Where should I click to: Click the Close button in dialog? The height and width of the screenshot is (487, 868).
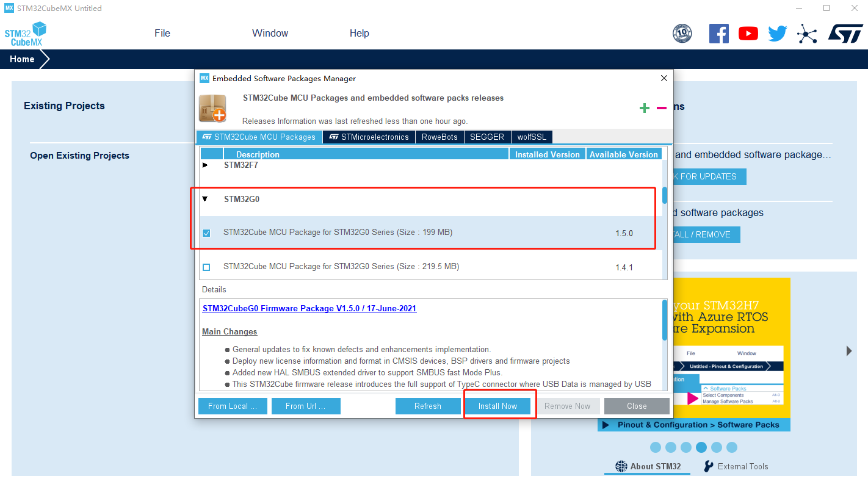coord(637,406)
